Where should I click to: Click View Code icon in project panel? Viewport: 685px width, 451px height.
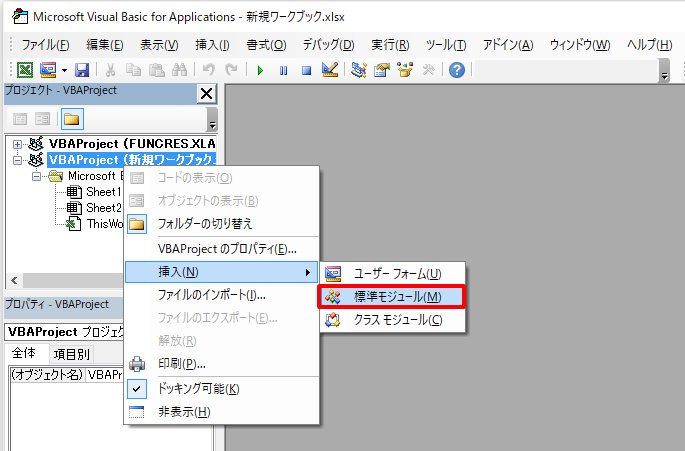(x=20, y=119)
